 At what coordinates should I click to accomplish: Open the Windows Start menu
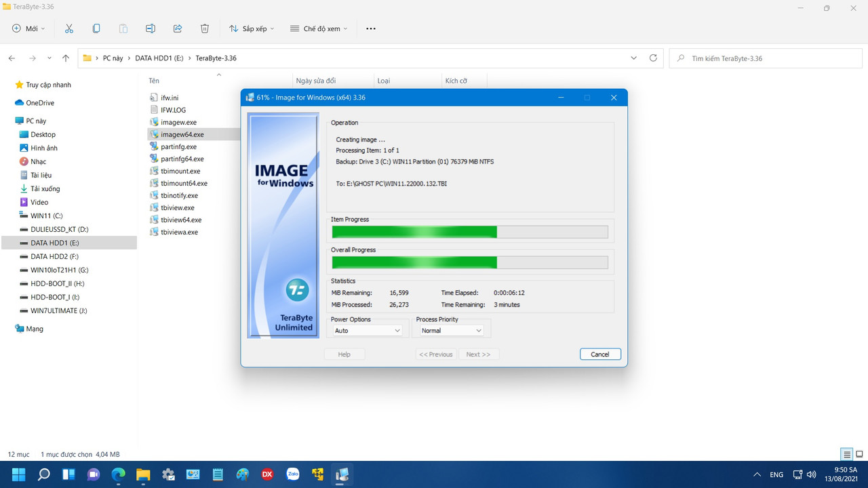tap(18, 474)
